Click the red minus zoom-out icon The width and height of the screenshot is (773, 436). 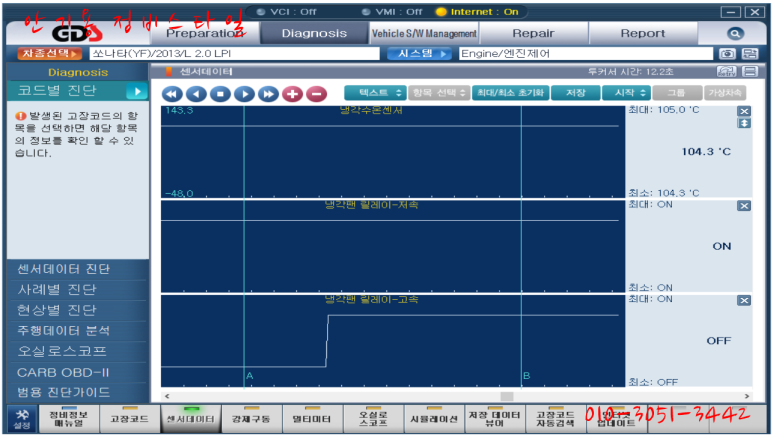coord(316,93)
